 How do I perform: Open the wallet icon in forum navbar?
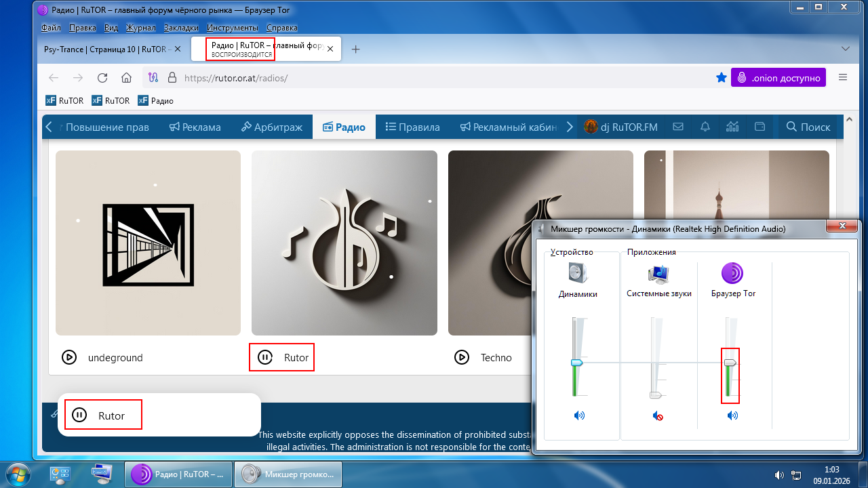click(759, 127)
